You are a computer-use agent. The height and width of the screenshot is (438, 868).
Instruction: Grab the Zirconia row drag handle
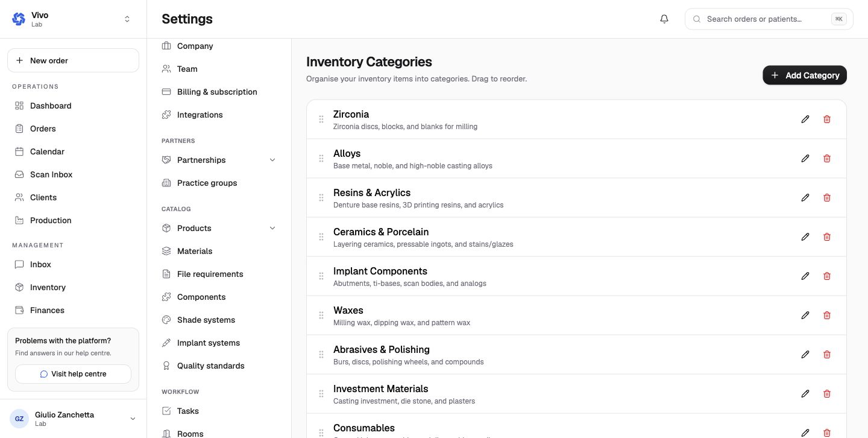pos(321,119)
